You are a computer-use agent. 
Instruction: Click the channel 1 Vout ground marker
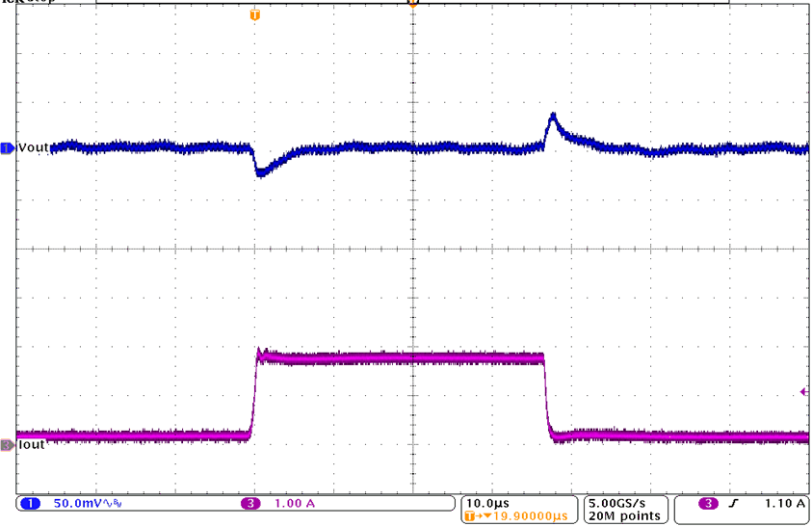click(x=7, y=147)
